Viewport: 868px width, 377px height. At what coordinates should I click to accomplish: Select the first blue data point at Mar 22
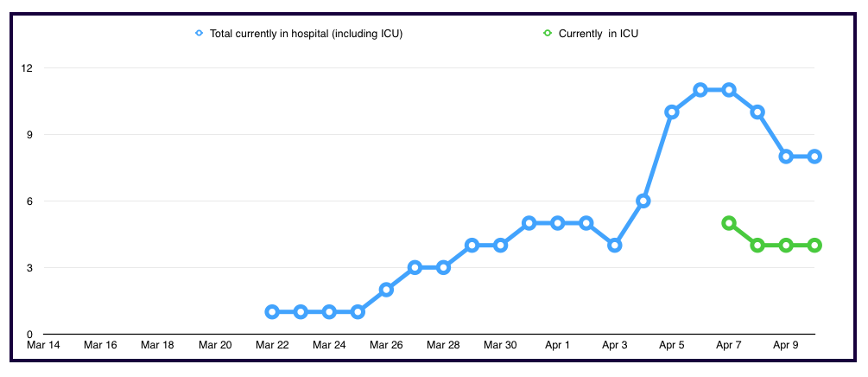272,312
